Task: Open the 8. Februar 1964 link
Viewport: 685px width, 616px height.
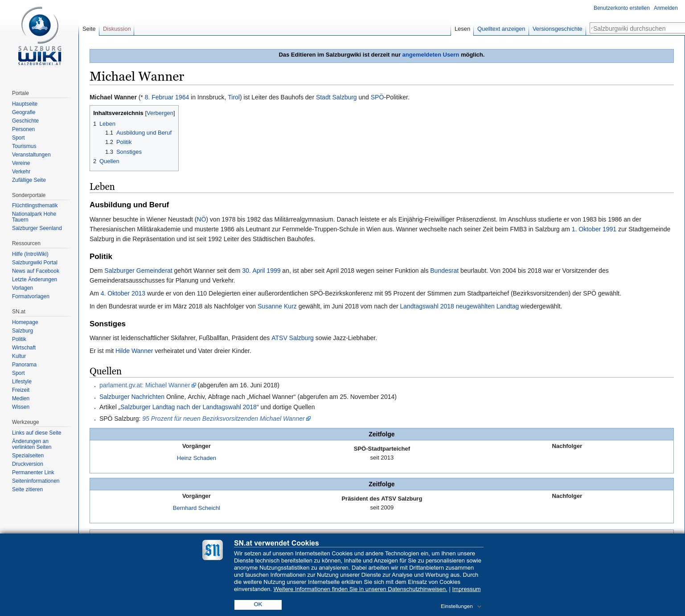Action: click(167, 97)
